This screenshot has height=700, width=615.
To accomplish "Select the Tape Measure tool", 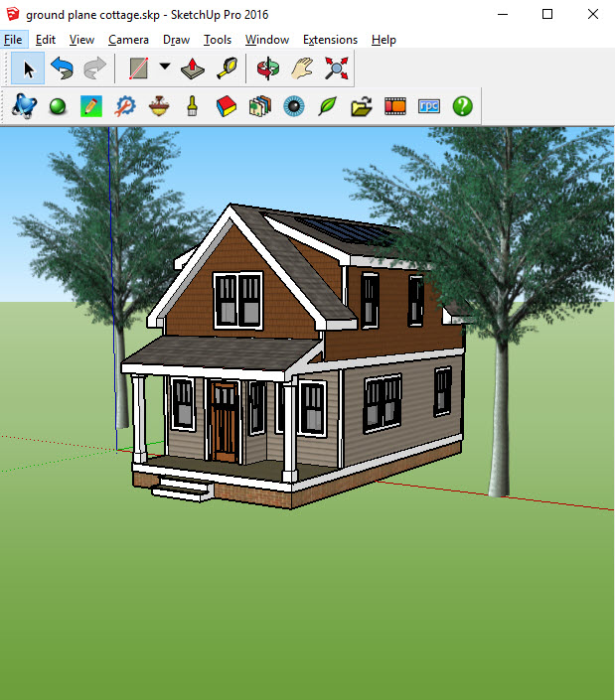I will click(x=227, y=69).
